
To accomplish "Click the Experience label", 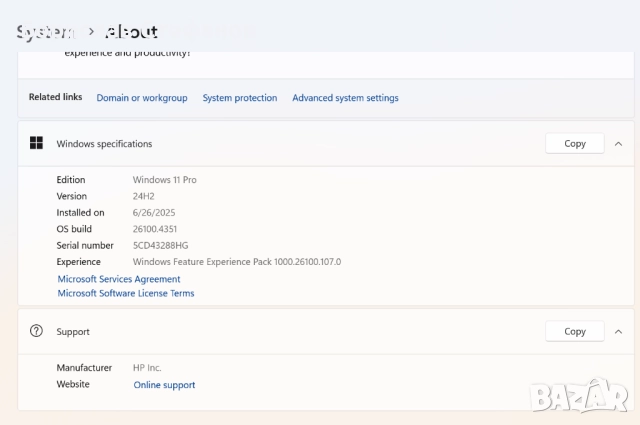I will point(78,262).
